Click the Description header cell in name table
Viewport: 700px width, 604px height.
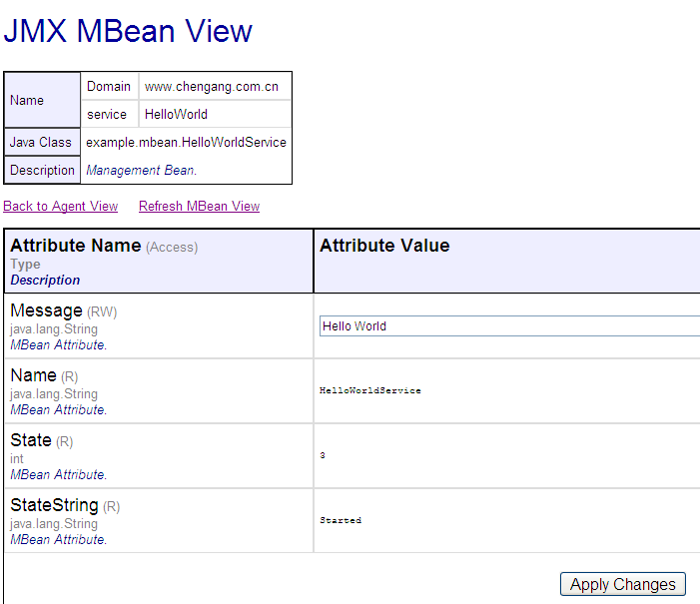coord(42,170)
